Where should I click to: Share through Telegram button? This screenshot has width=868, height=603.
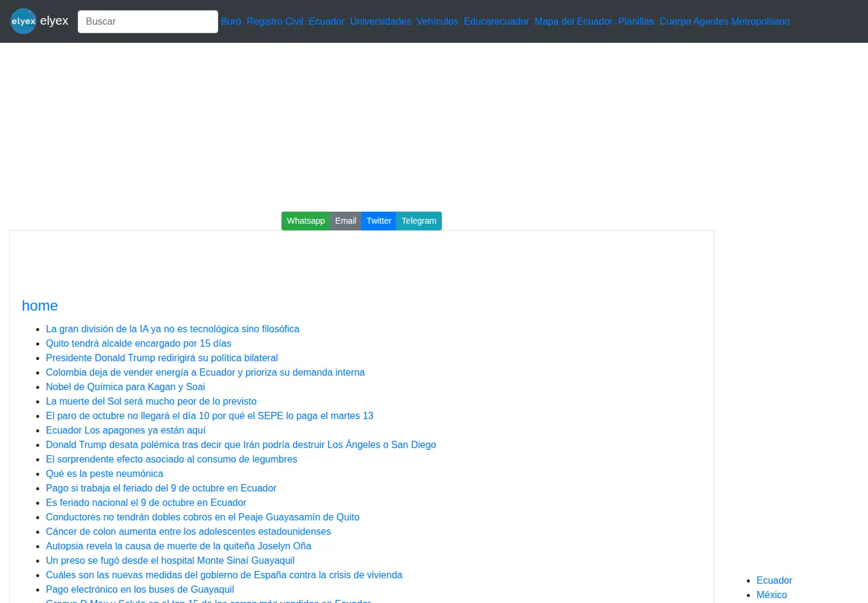[x=419, y=221]
